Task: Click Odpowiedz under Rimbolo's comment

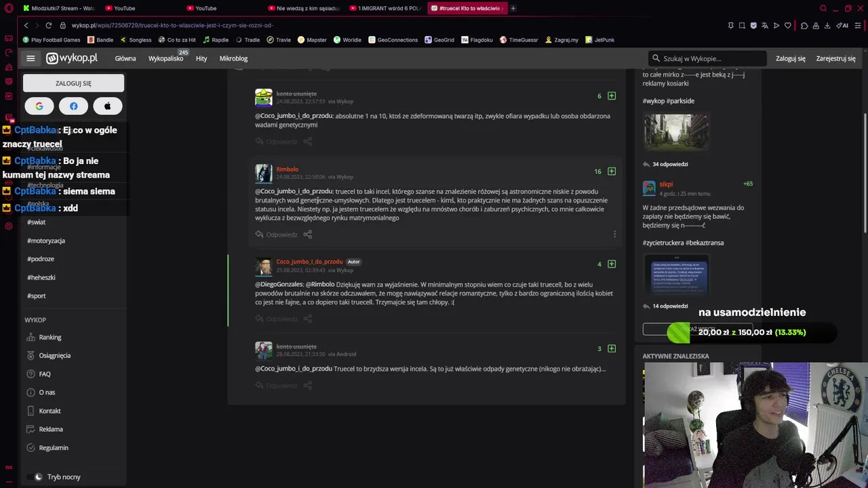Action: (277, 235)
